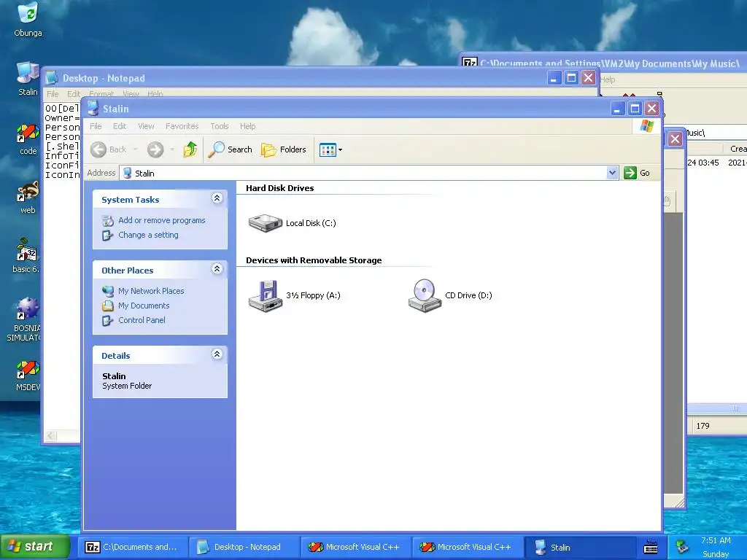Switch to Desktop - Notepad taskbar button

click(244, 547)
